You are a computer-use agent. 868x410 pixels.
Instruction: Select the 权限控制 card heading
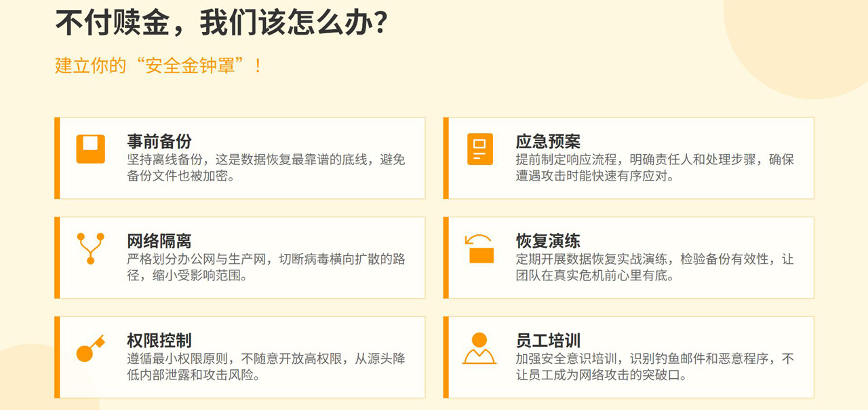coord(159,340)
